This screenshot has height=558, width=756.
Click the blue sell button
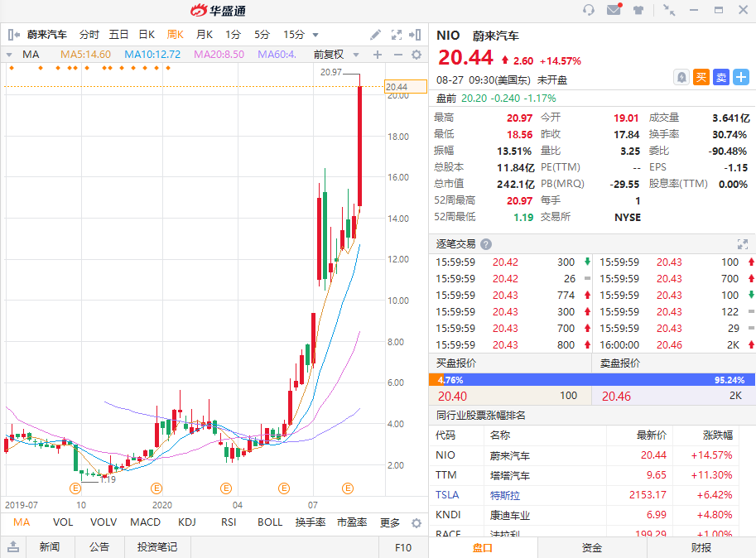[x=721, y=77]
